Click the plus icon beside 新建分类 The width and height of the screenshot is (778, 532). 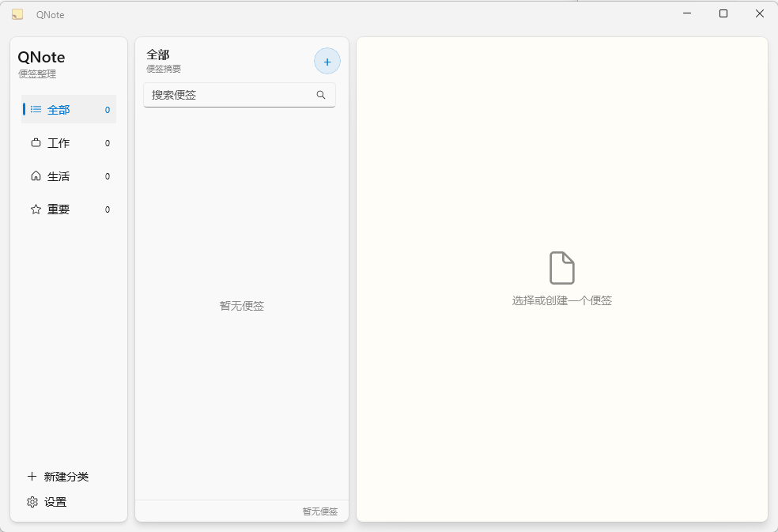(x=32, y=477)
